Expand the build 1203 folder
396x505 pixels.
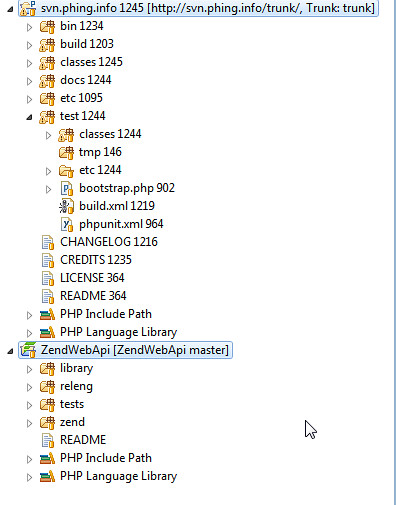click(x=29, y=45)
